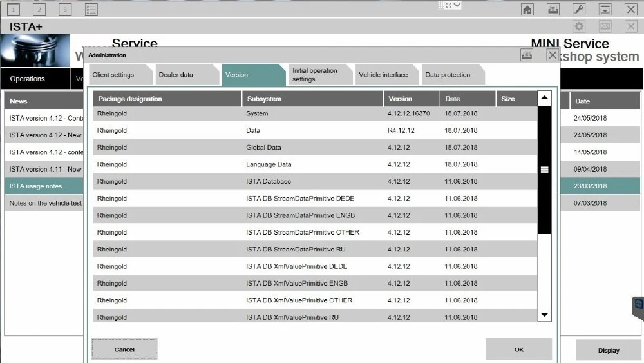Click the Date column header in dialog

click(x=468, y=99)
